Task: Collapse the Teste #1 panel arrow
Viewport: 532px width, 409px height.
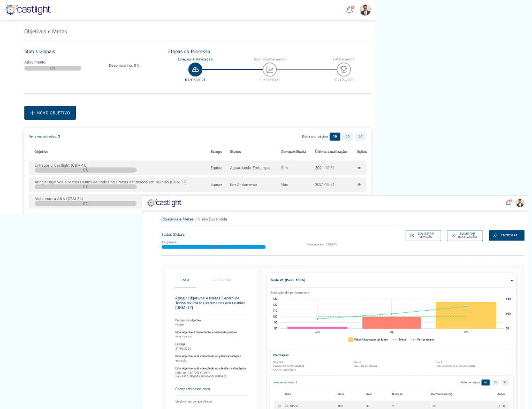Action: (x=512, y=280)
